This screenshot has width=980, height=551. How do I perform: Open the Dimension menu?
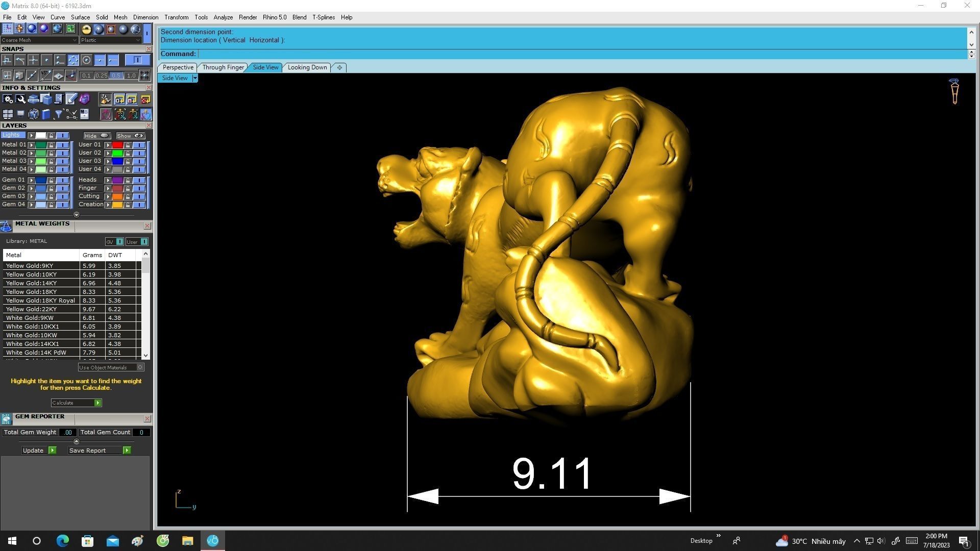[x=145, y=17]
